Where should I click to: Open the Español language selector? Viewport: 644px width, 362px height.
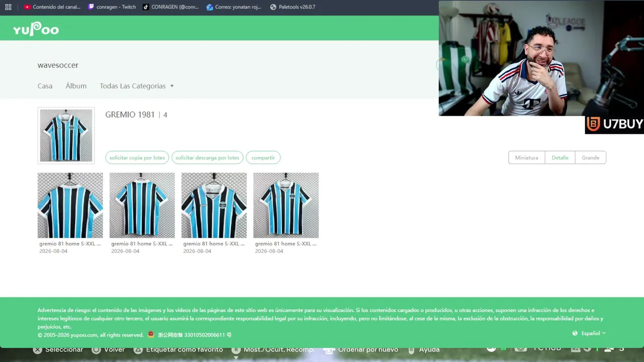[x=589, y=333]
